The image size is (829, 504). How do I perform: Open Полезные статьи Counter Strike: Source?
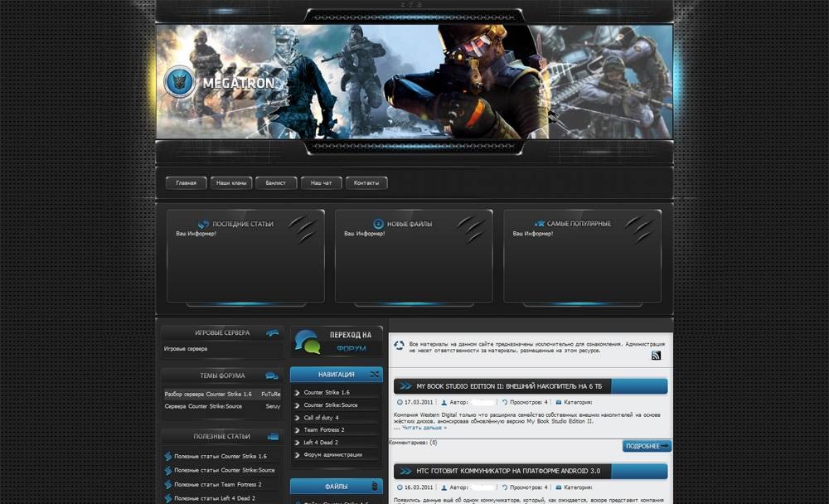click(225, 470)
